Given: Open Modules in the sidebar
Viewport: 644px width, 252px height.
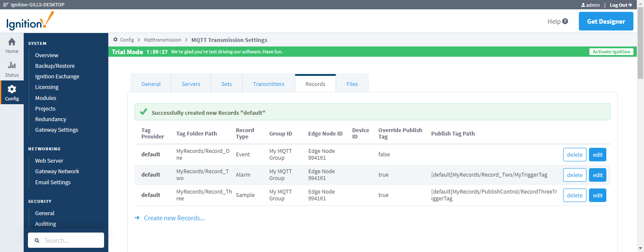Looking at the screenshot, I should (x=46, y=98).
